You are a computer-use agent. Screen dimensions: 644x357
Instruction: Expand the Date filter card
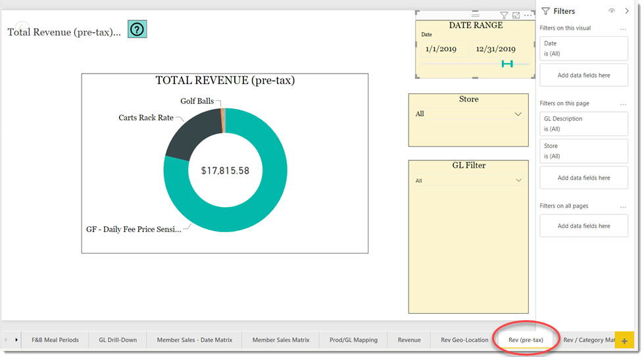point(583,49)
